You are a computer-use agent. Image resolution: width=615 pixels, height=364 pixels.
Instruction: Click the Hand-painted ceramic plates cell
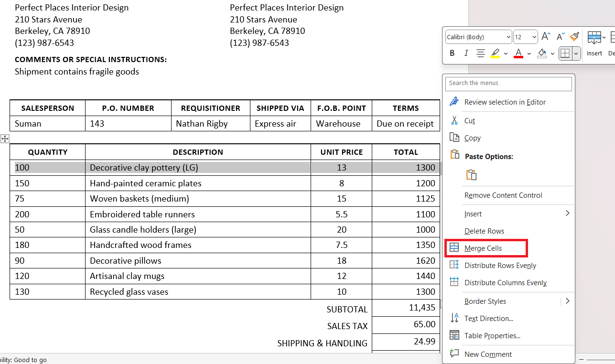pyautogui.click(x=198, y=183)
